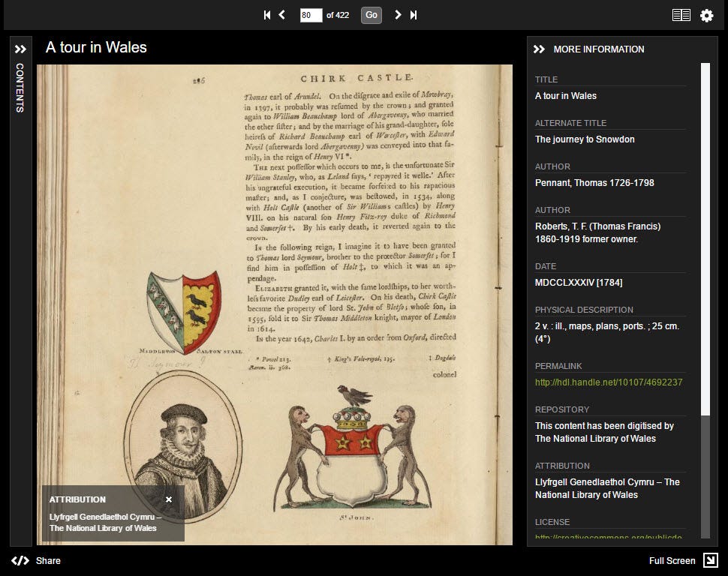Close the Attribution popup

pos(169,499)
